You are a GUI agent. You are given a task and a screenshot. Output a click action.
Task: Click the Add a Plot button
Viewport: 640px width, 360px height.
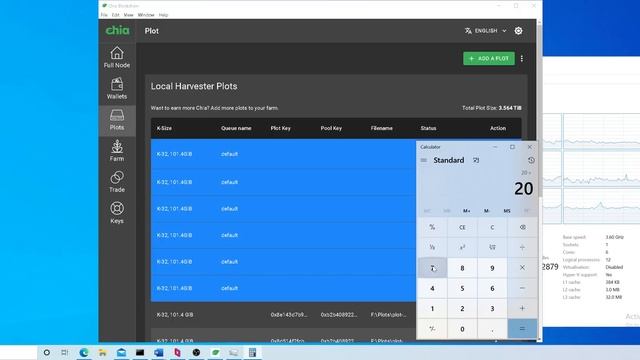(489, 58)
